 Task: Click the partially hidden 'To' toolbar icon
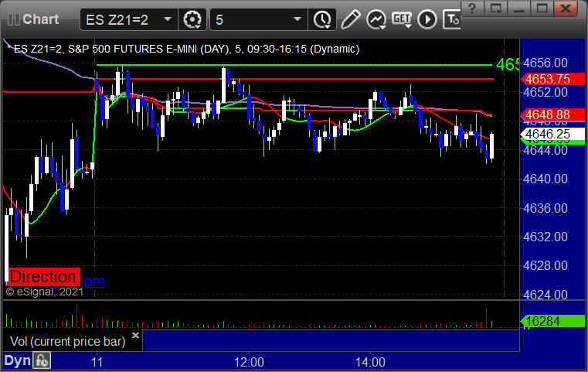click(x=452, y=19)
